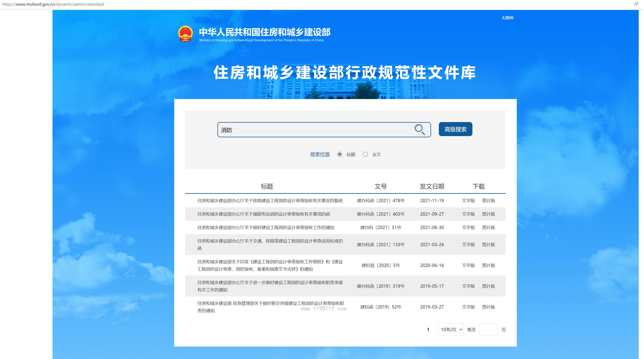This screenshot has height=359, width=644.
Task: Download 图片版 for the 2021-11-19 document
Action: 488,201
